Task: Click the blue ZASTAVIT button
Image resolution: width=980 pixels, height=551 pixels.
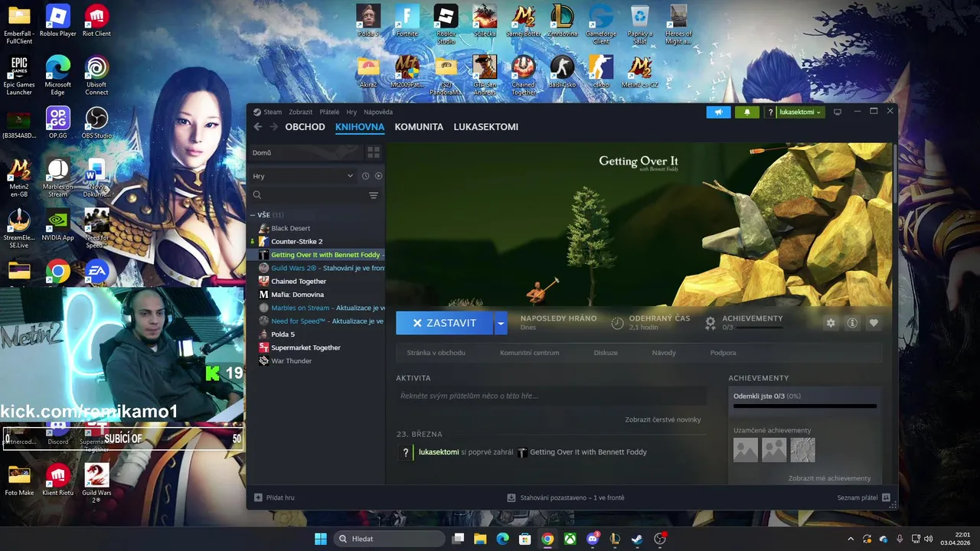Action: point(444,323)
